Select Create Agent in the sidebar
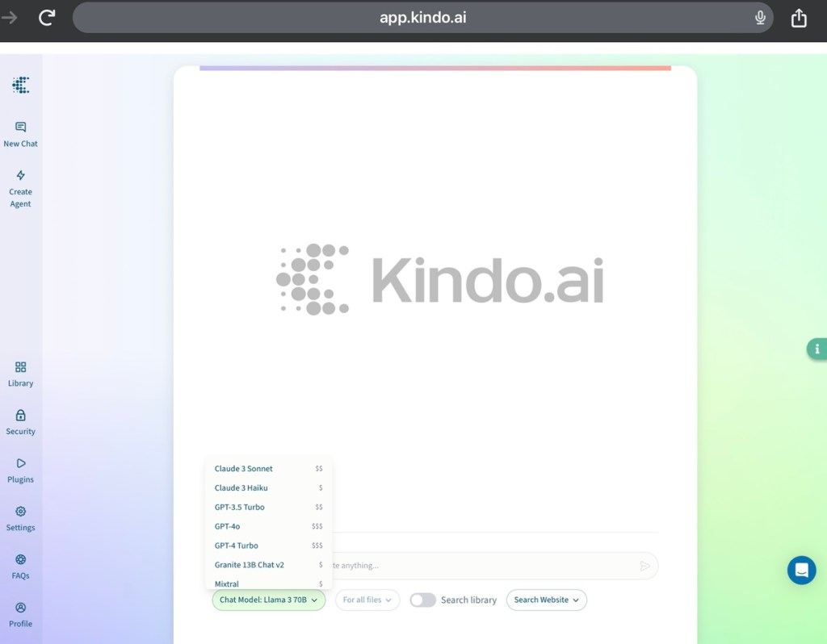This screenshot has width=827, height=644. (x=20, y=186)
